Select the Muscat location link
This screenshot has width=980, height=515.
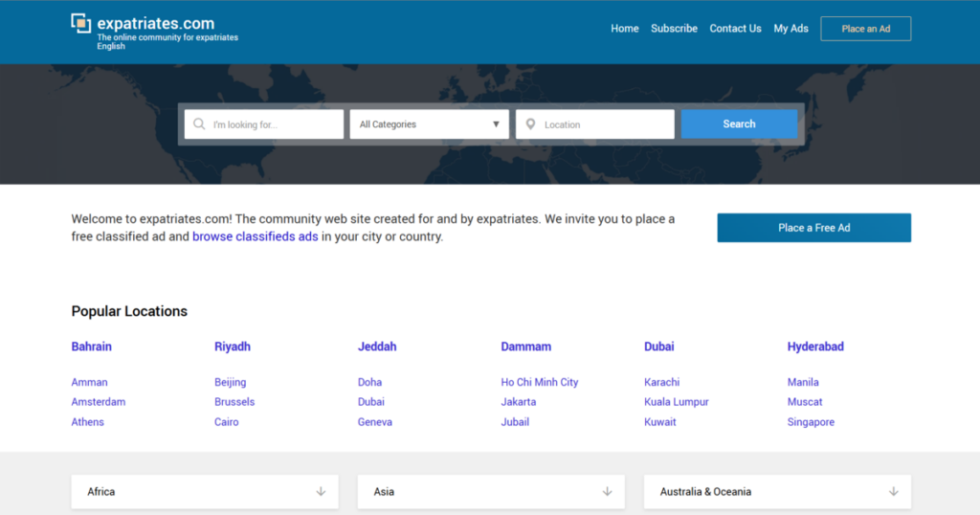pyautogui.click(x=805, y=402)
